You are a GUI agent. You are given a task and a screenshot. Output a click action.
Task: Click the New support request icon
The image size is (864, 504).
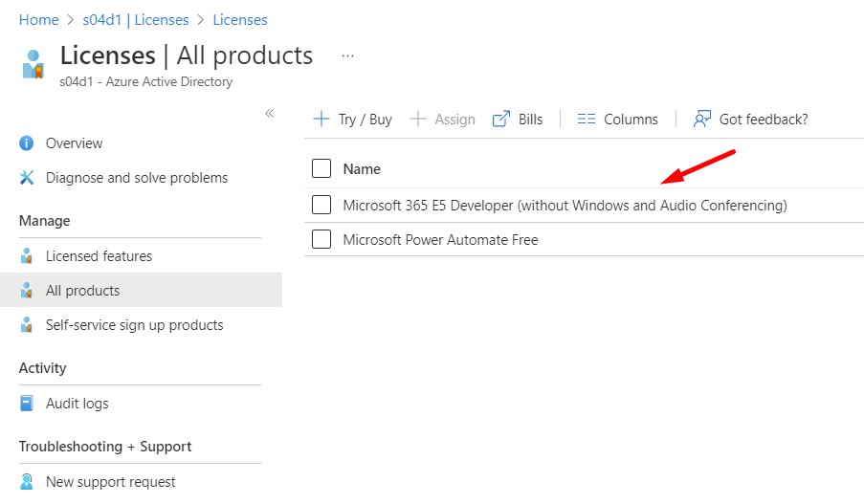(x=27, y=482)
